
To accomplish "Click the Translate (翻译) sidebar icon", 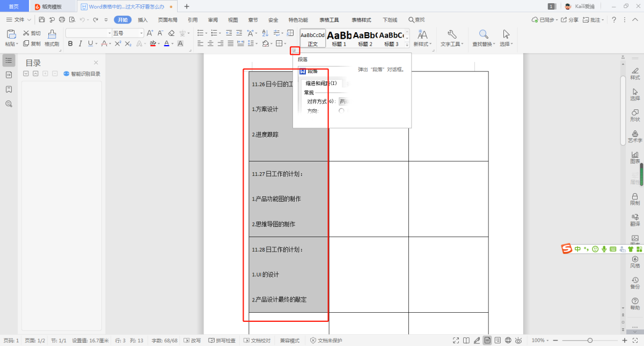I will point(635,219).
